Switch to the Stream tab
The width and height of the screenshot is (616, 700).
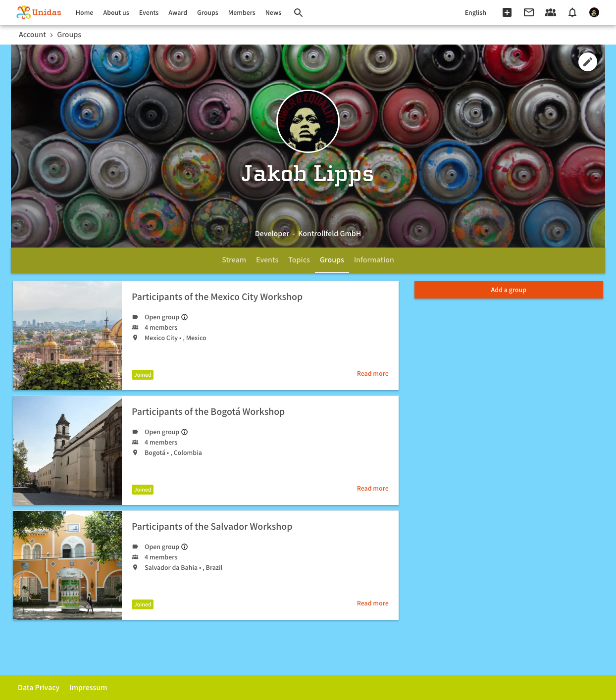[234, 260]
